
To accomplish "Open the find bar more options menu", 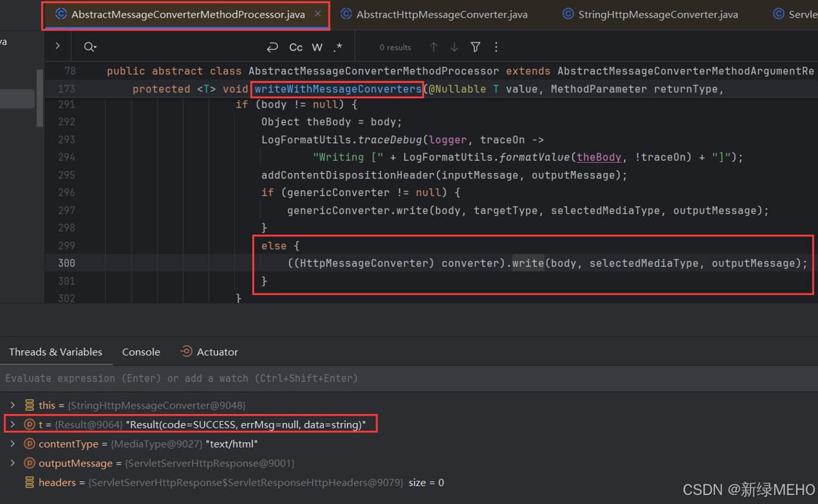I will 496,47.
